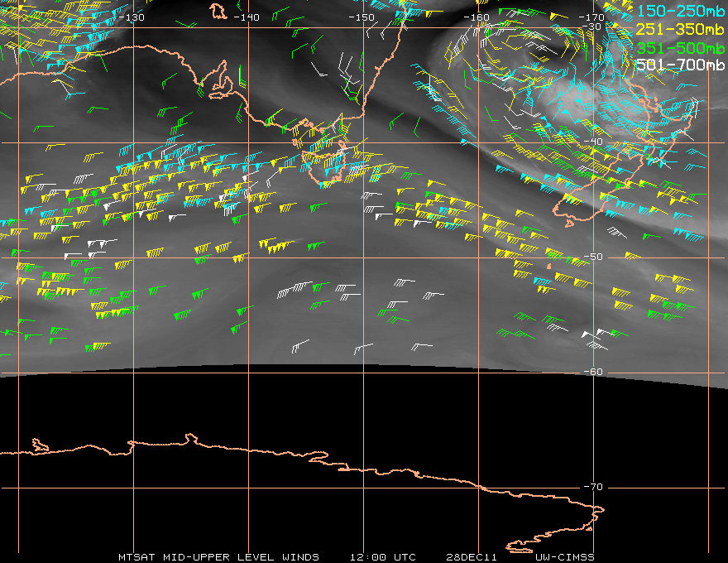
Task: Click the -30 latitude label
Action: click(x=592, y=26)
